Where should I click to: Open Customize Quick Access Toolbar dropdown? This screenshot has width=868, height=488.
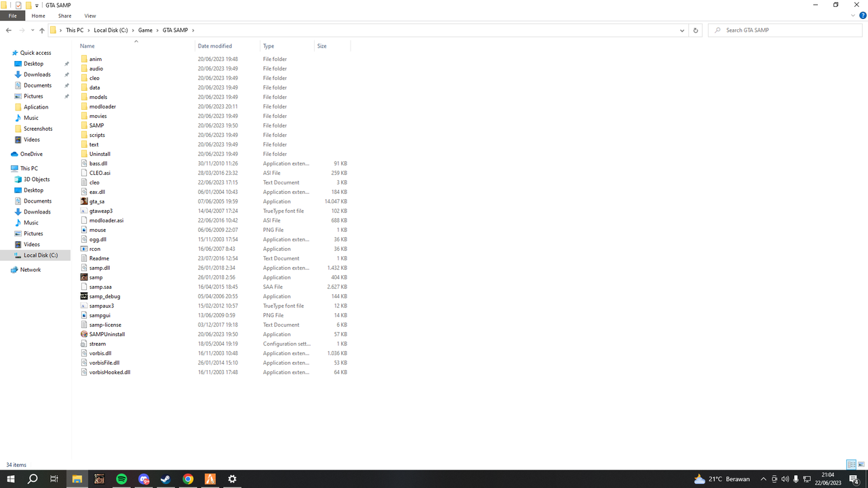point(37,5)
